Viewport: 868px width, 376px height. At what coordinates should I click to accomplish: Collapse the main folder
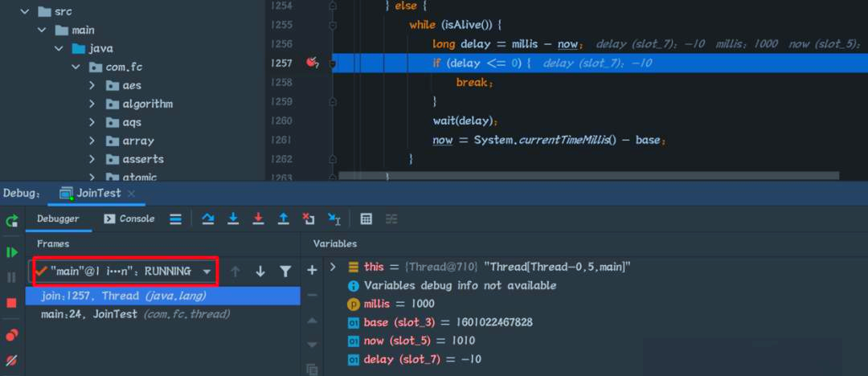coord(42,30)
